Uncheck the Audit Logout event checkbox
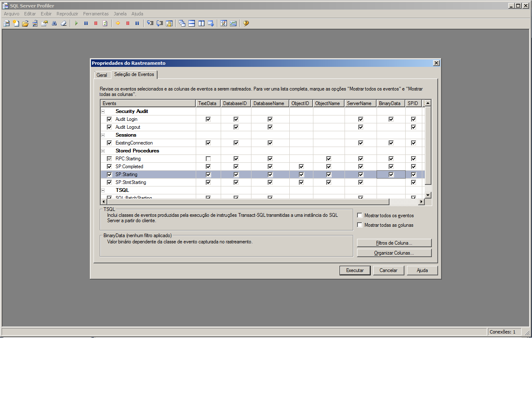This screenshot has width=532, height=407. click(x=109, y=127)
